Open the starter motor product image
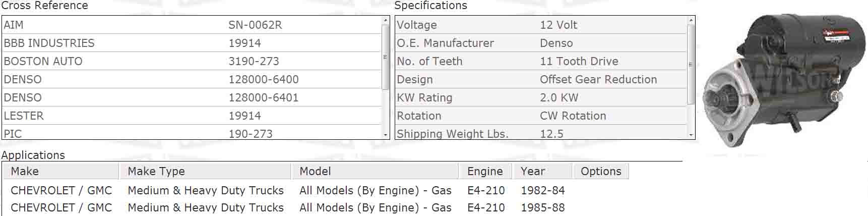The image size is (868, 216). (784, 81)
